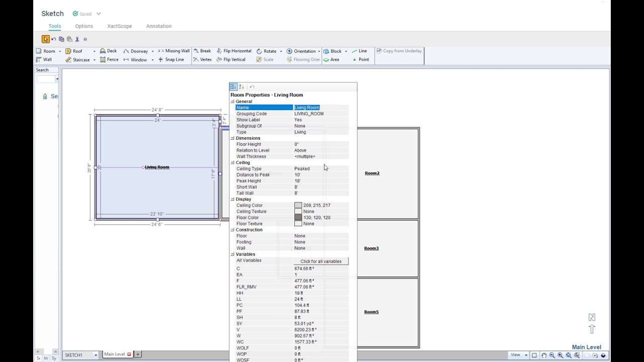Viewport: 644px width, 362px height.
Task: Click the undo arrow icon
Action: (x=54, y=39)
